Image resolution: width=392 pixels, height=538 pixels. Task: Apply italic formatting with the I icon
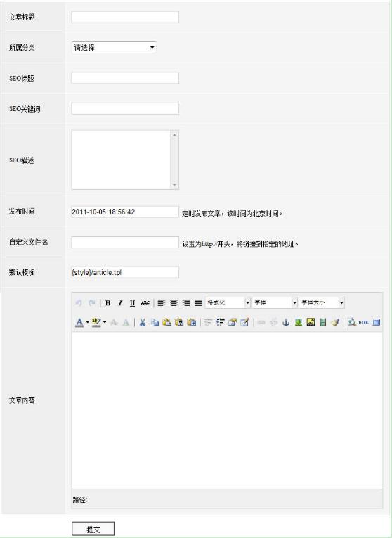coord(120,303)
